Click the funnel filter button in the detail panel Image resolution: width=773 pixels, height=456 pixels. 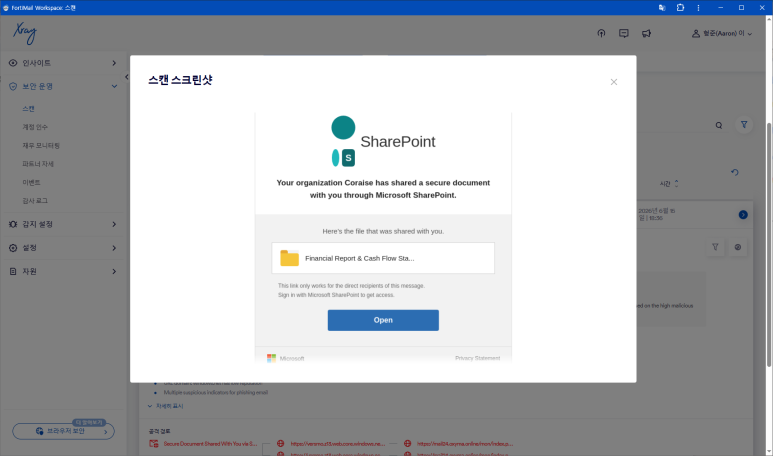tap(715, 247)
